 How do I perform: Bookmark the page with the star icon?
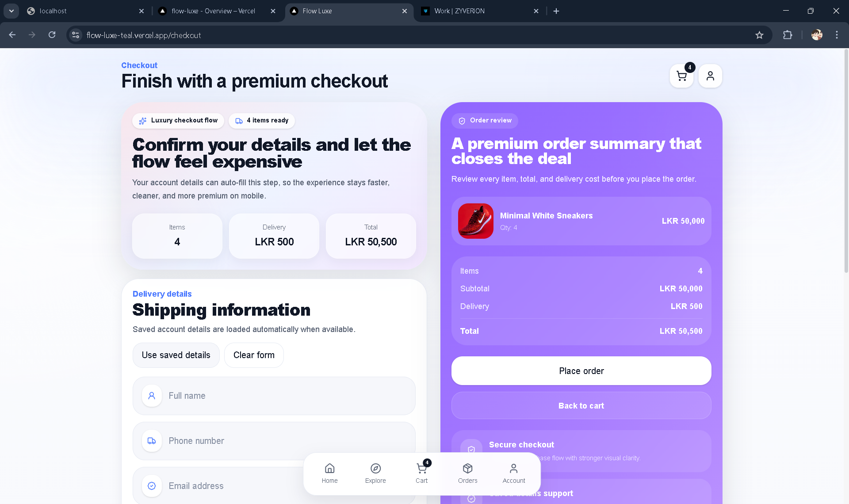(759, 35)
